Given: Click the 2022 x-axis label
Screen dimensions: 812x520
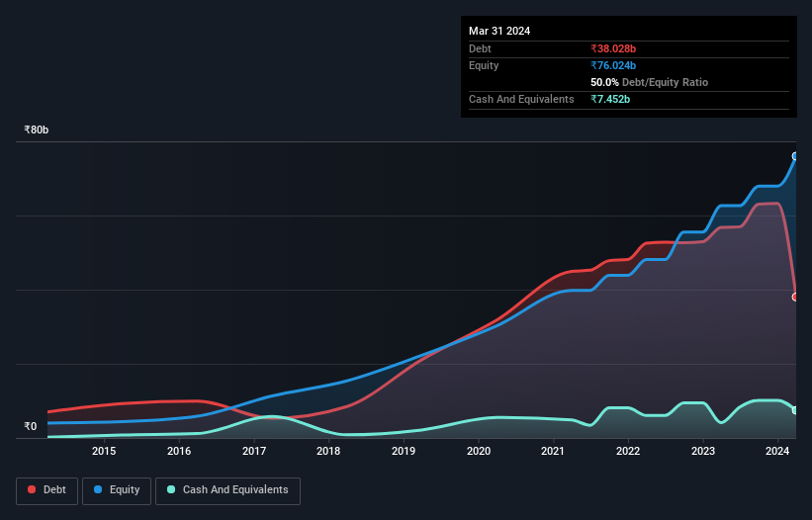Looking at the screenshot, I should click(x=628, y=451).
